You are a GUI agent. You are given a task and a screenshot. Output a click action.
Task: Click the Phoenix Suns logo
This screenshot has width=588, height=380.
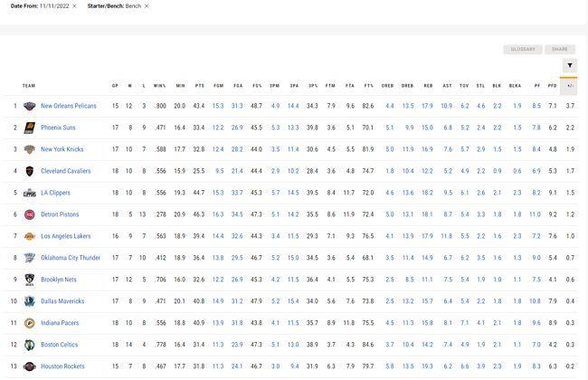[x=29, y=128]
